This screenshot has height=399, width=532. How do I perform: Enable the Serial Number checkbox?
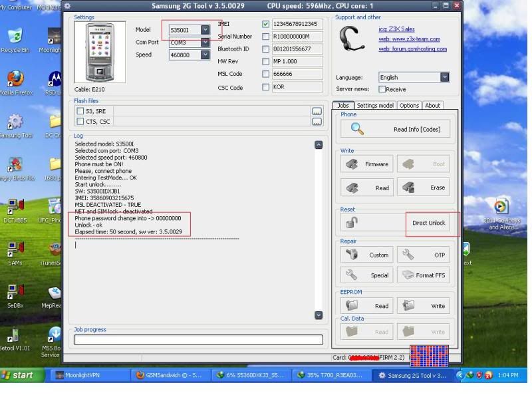(265, 37)
